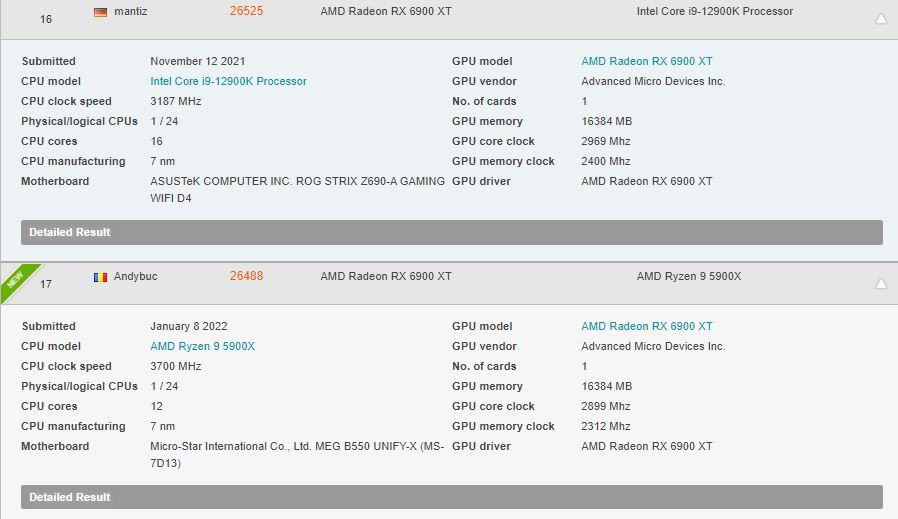Screen dimensions: 898x519
Task: Click the score 26525
Action: click(x=246, y=11)
